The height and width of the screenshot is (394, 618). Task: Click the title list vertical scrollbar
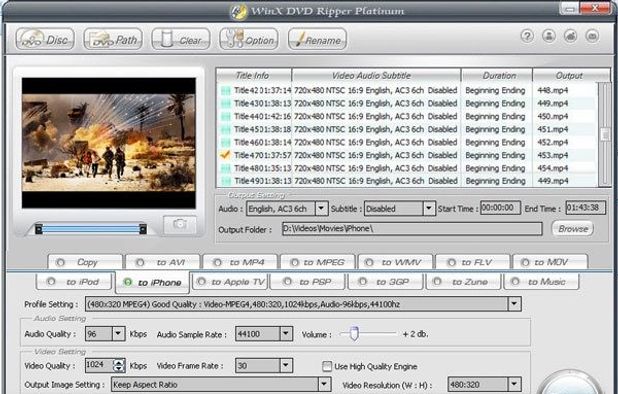click(x=605, y=134)
